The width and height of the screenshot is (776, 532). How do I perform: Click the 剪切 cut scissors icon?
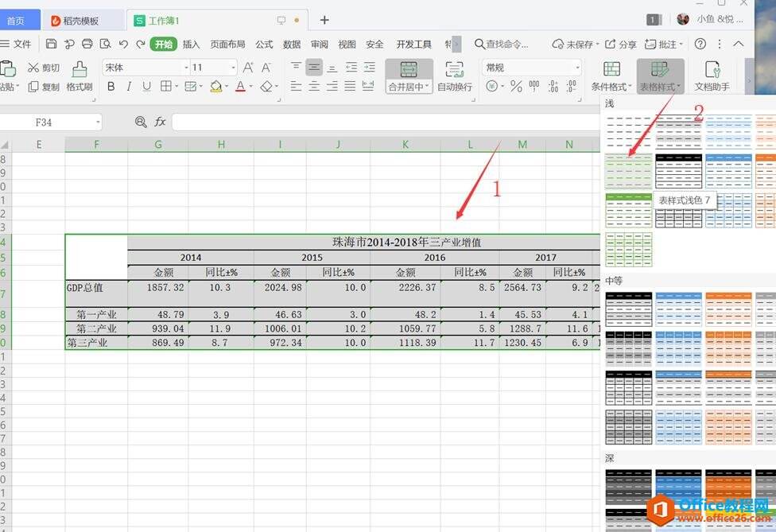pyautogui.click(x=33, y=68)
